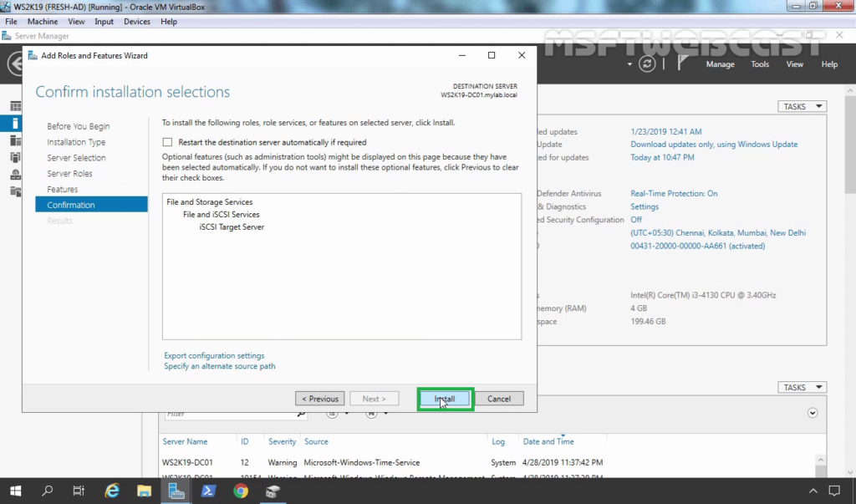Click the events Filter input field

click(x=231, y=414)
